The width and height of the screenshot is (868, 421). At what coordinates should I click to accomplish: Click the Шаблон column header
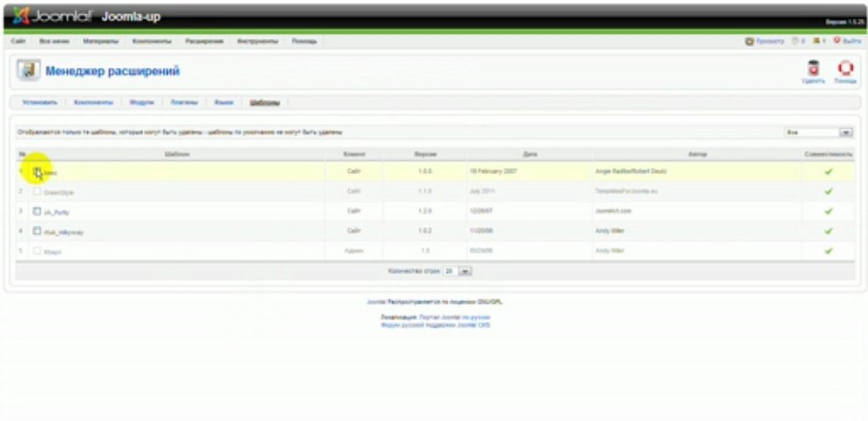tap(177, 154)
